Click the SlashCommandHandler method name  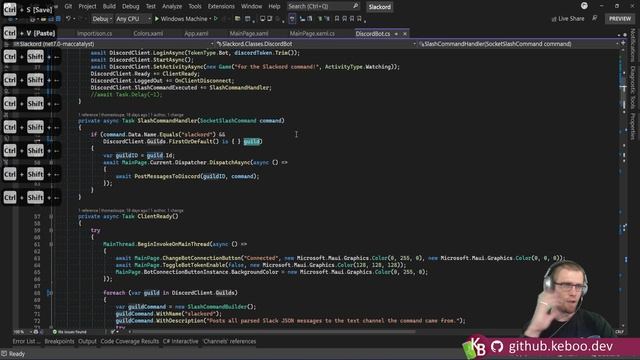pyautogui.click(x=167, y=121)
